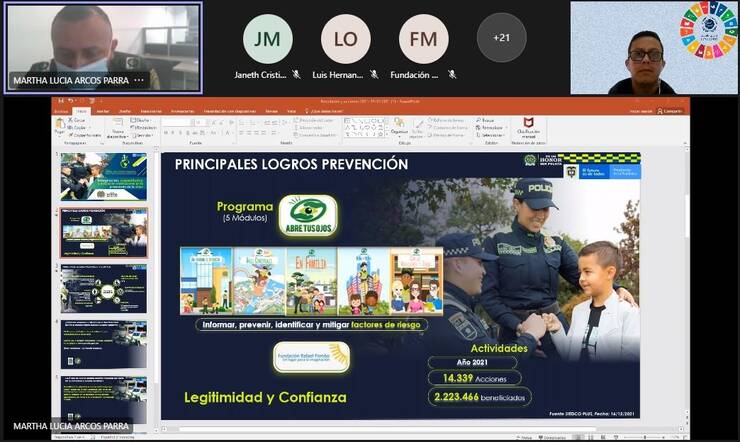Click the Pegar paste icon in ribbon

(60, 128)
